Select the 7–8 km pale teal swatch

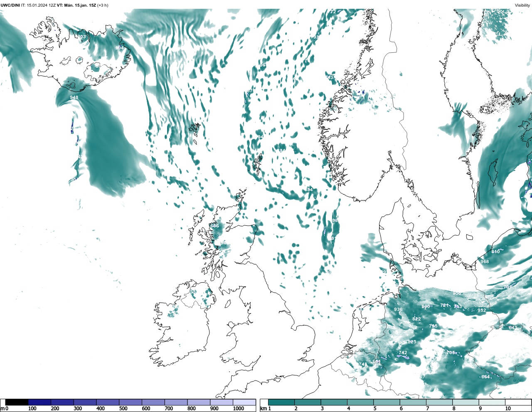[439, 402]
